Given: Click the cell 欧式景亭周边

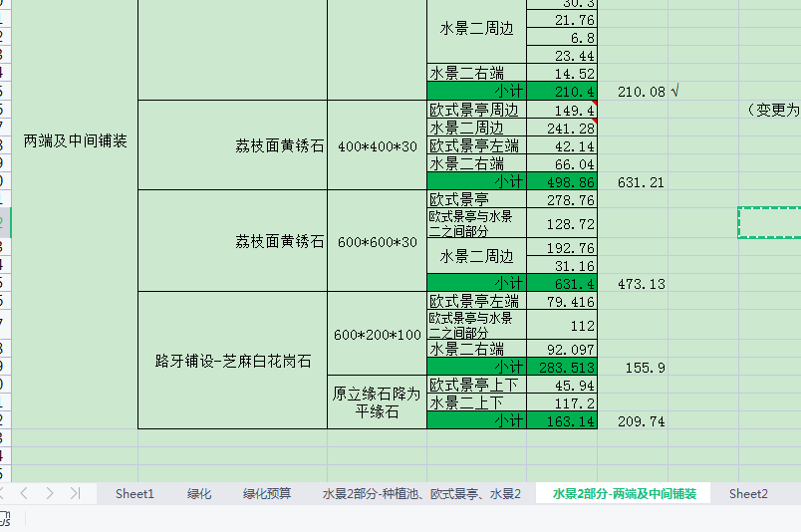Looking at the screenshot, I should click(x=476, y=110).
